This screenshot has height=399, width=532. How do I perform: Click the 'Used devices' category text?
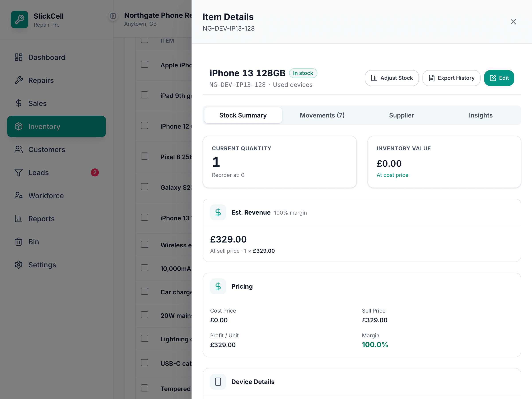point(293,85)
